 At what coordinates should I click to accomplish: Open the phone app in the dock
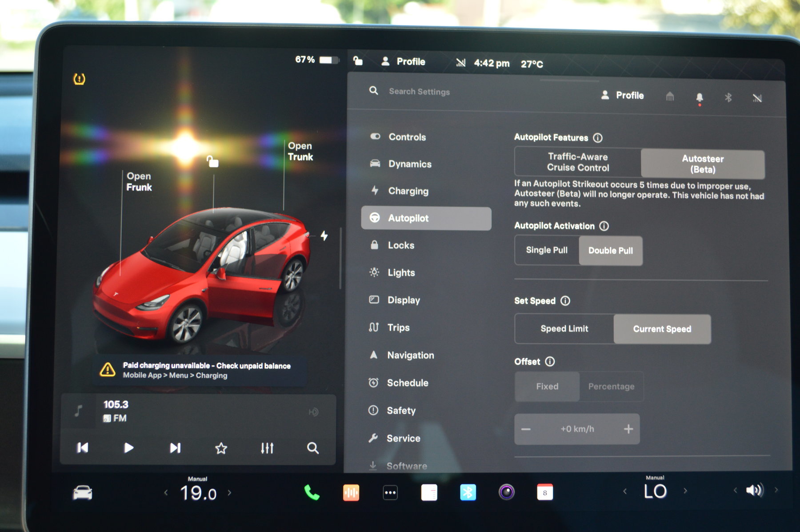coord(312,492)
